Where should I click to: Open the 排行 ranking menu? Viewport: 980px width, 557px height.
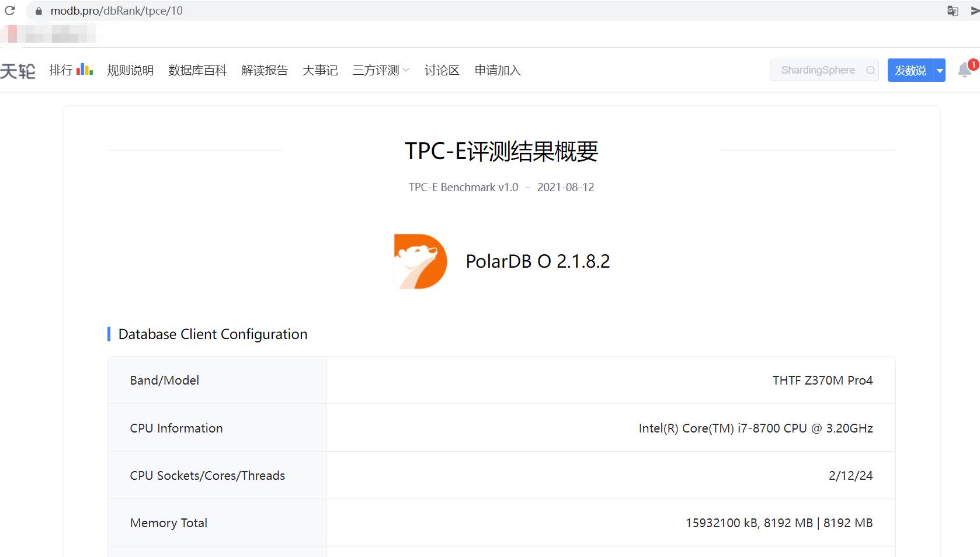61,70
